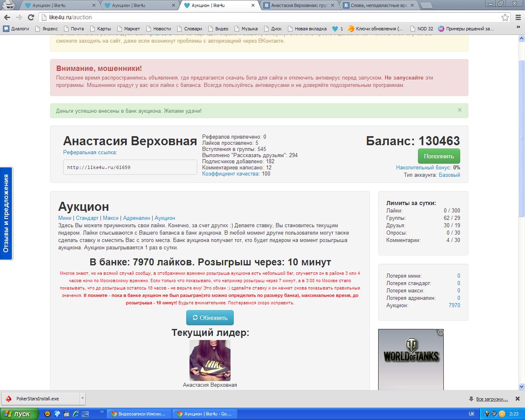Click the Реферальная ссылка link
Screen dimensions: 525x420
click(90, 152)
